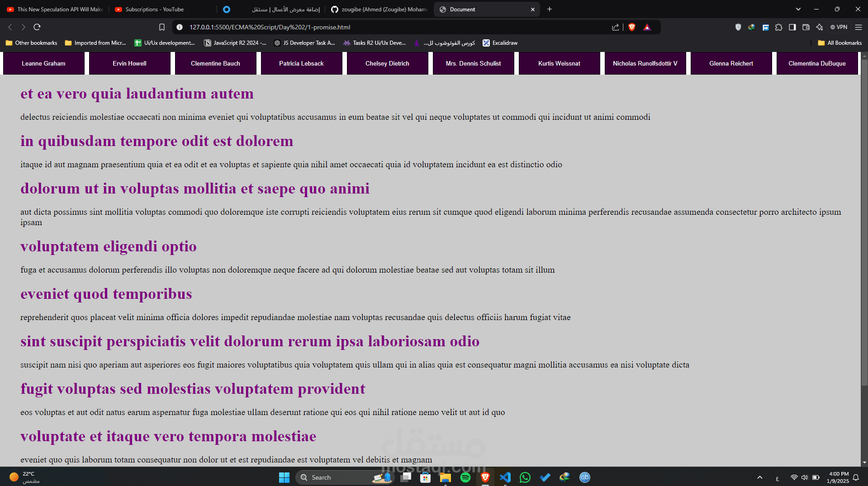
Task: Open Other bookmarks folder
Action: pyautogui.click(x=32, y=43)
